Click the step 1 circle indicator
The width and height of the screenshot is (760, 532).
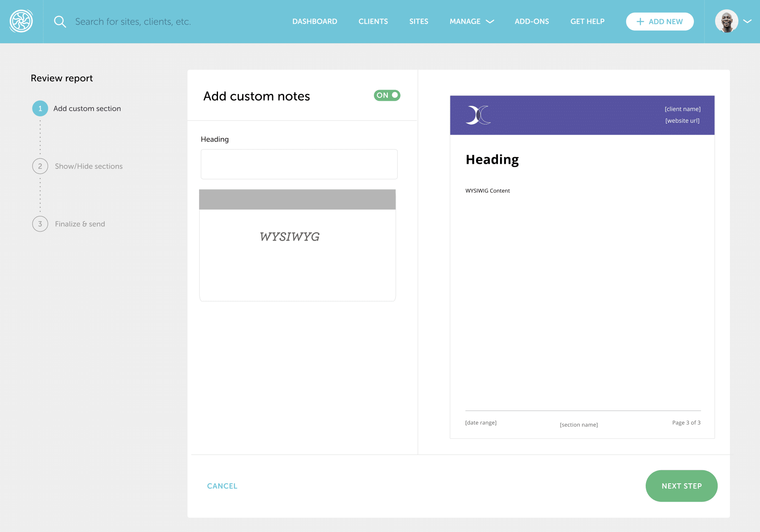coord(40,108)
